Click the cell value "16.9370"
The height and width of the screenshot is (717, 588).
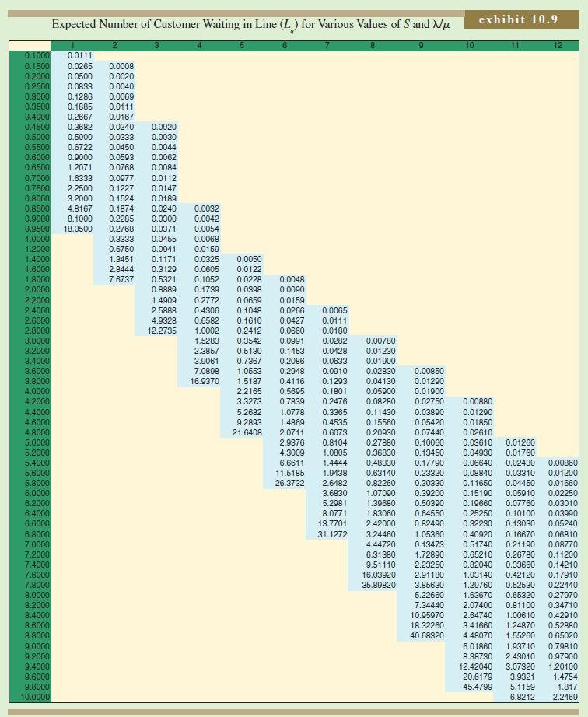[205, 381]
